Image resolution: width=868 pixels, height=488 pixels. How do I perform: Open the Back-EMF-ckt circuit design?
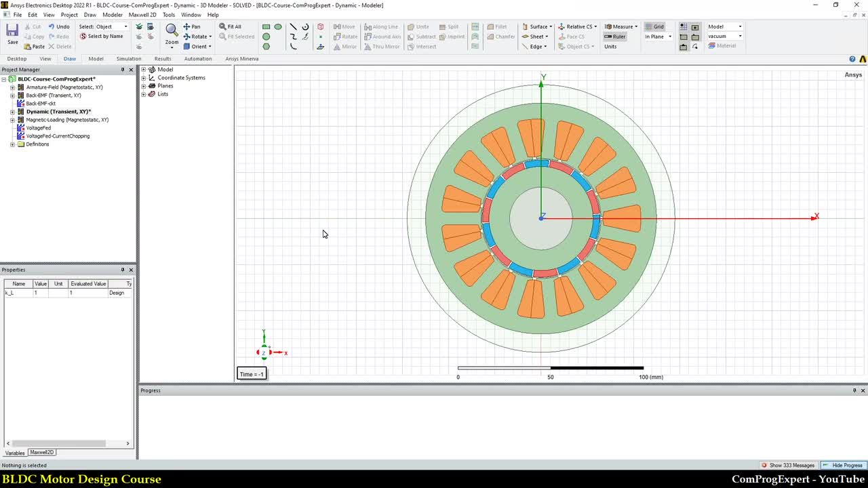tap(41, 104)
